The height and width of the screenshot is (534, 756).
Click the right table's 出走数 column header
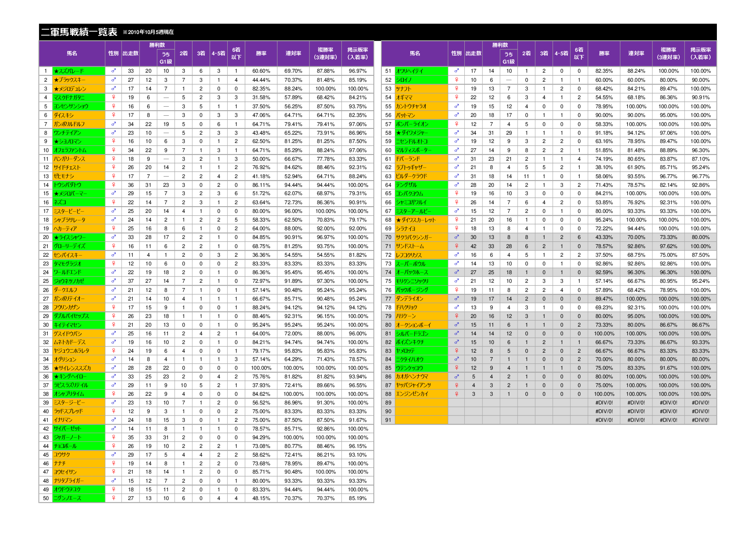pyautogui.click(x=473, y=53)
